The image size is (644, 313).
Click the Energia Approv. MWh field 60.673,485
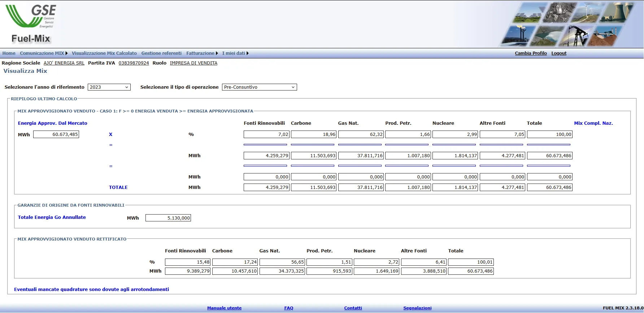tap(56, 135)
